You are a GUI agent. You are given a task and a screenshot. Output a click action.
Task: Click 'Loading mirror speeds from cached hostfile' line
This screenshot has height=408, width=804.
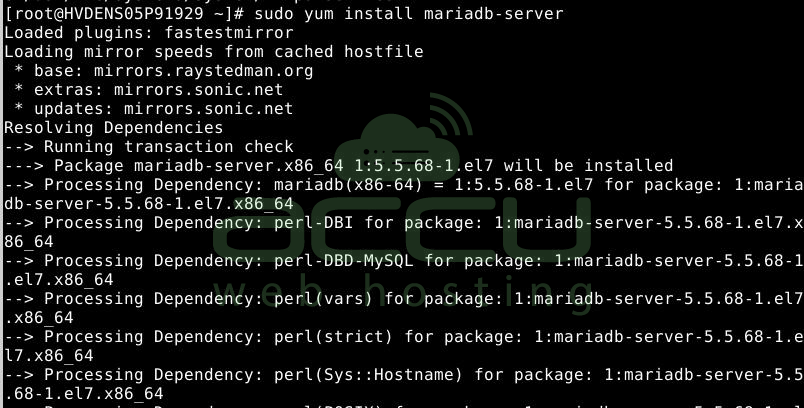[x=214, y=52]
